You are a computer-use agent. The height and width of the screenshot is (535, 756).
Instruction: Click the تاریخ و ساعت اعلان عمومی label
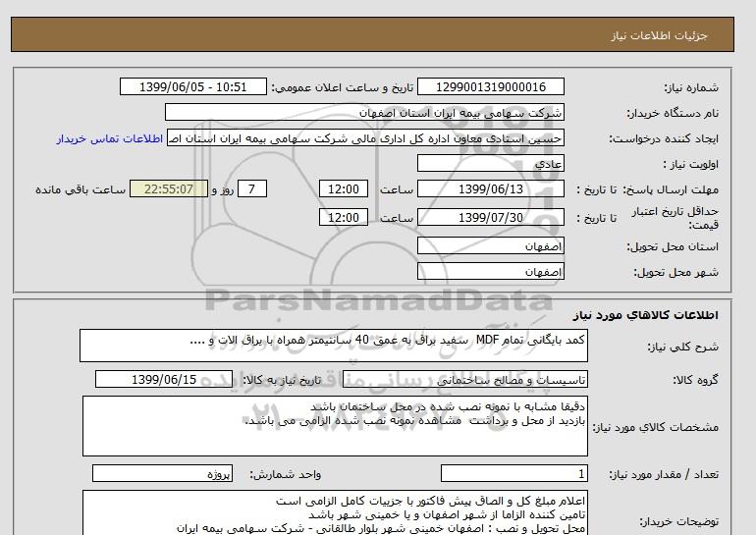343,87
